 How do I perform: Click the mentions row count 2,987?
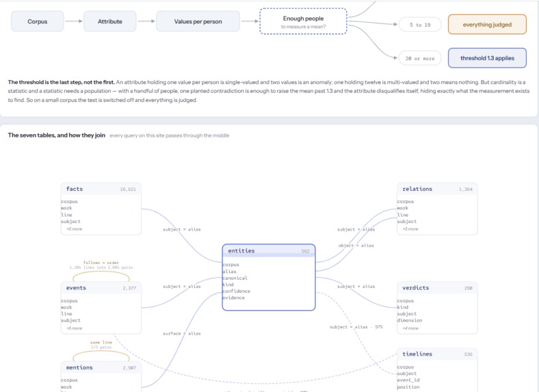click(x=129, y=367)
